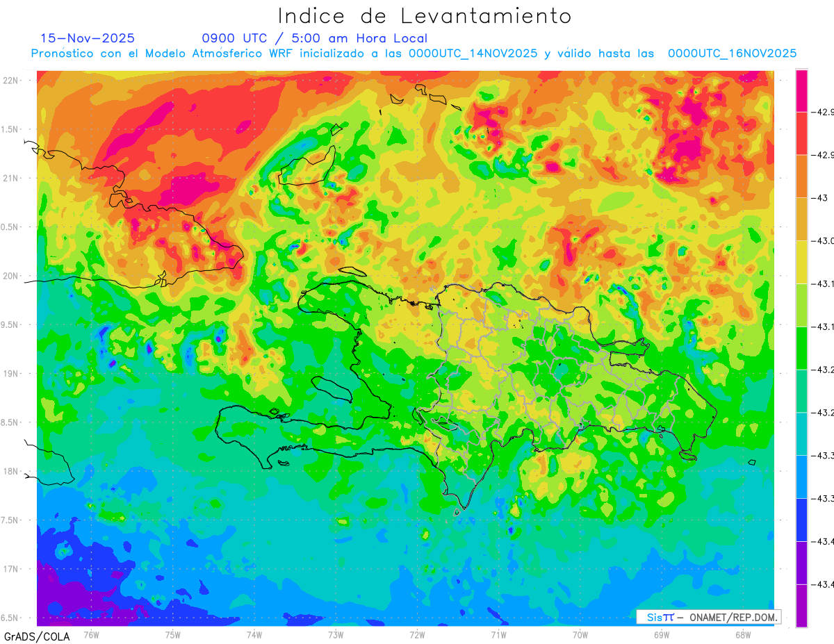
Task: Click the '0.5N' latitude label
Action: pyautogui.click(x=10, y=227)
